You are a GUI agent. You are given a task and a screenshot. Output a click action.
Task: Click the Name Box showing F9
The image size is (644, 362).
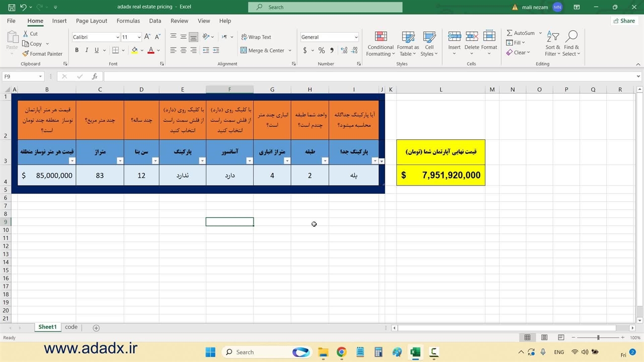[20, 76]
